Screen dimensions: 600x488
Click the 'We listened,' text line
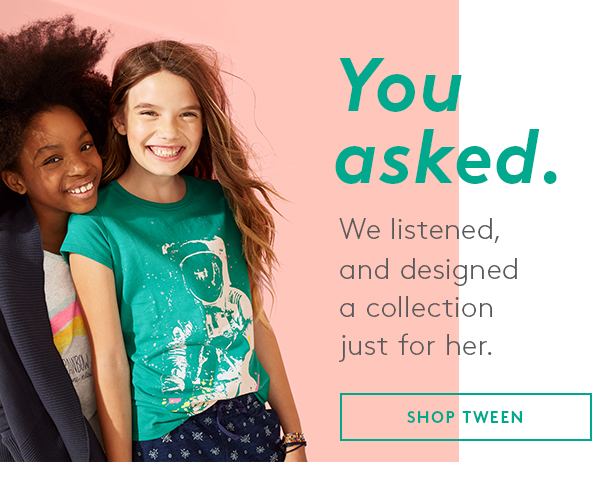pos(420,230)
